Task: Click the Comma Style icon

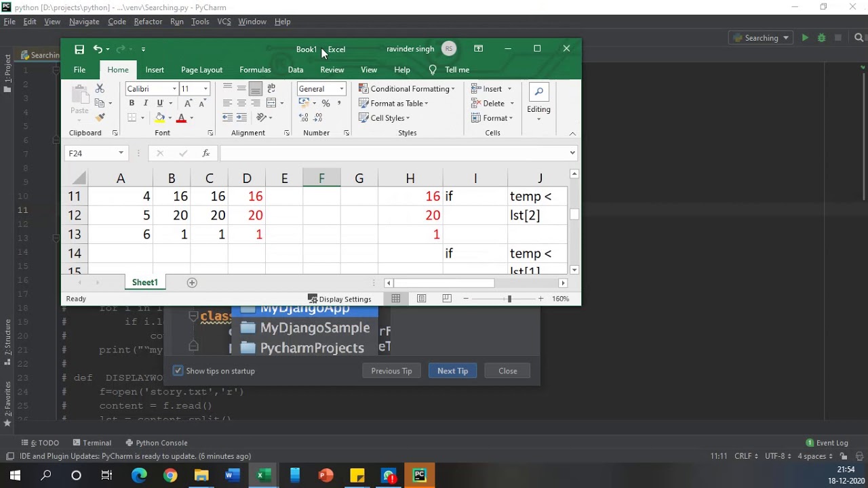Action: [339, 103]
